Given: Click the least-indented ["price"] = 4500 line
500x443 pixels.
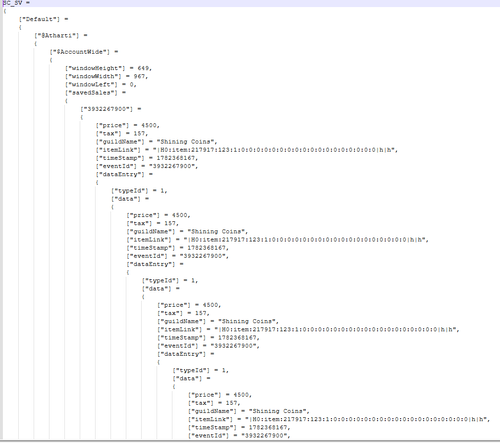Looking at the screenshot, I should (128, 125).
